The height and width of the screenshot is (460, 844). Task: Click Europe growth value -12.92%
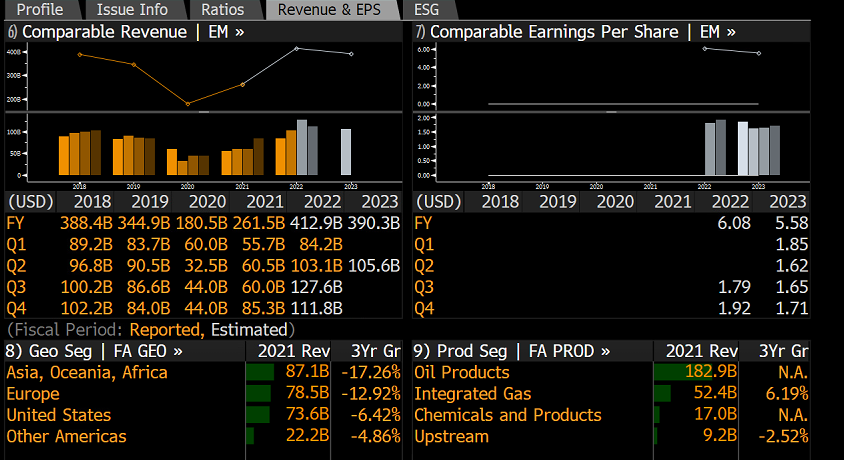click(371, 394)
